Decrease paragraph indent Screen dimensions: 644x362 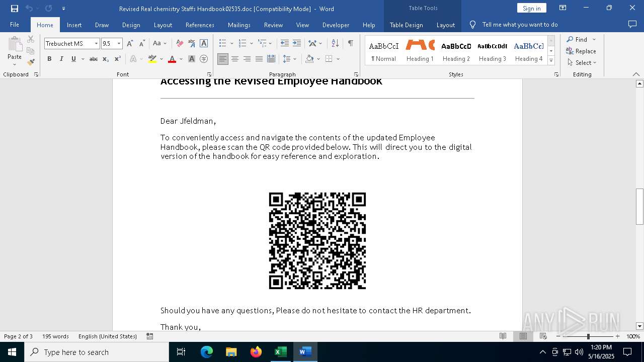tap(285, 44)
